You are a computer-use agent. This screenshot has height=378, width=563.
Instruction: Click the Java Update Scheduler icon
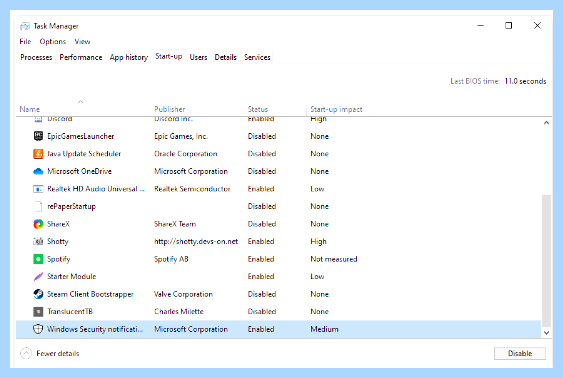(38, 154)
